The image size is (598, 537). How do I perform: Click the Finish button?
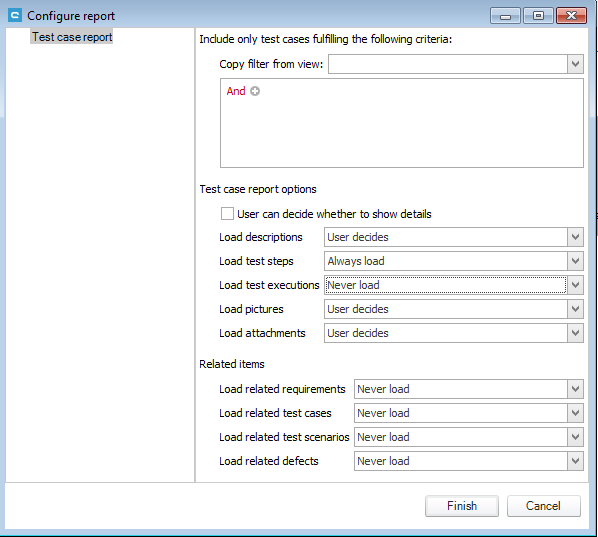coord(462,506)
